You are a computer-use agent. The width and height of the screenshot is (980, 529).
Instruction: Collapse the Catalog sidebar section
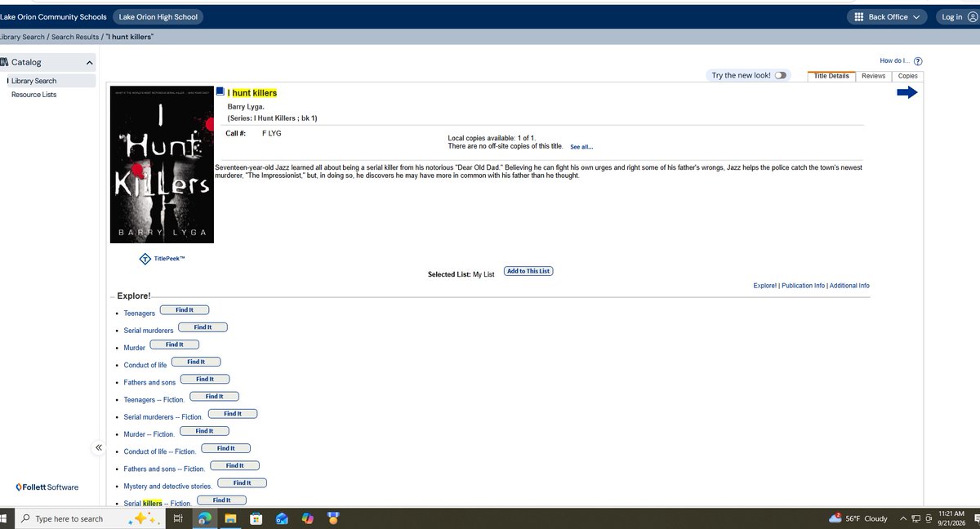coord(89,63)
